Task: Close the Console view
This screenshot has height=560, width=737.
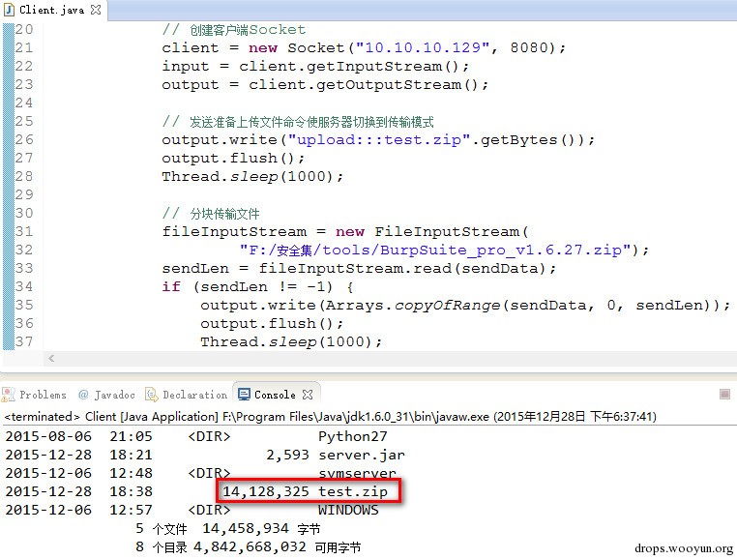Action: tap(308, 395)
